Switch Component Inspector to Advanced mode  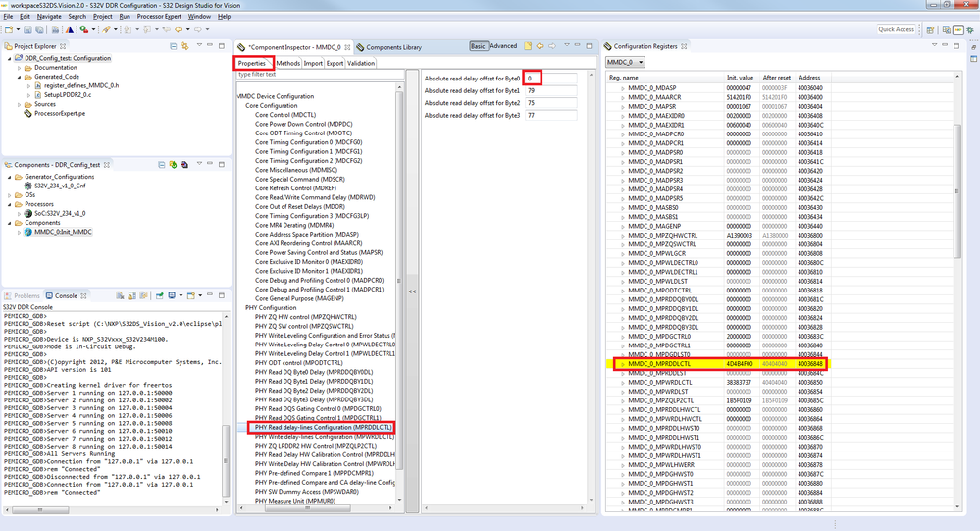[503, 46]
